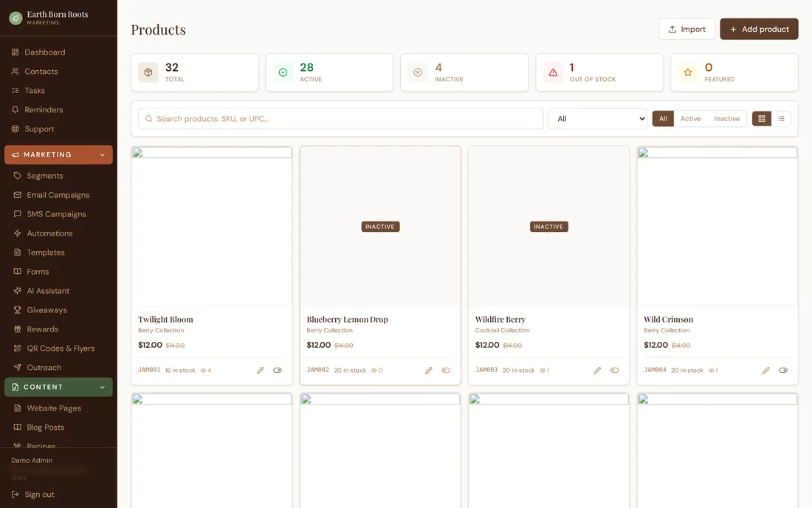Screen dimensions: 812x508
Task: Click the Demo Admin user name
Action: pos(32,460)
